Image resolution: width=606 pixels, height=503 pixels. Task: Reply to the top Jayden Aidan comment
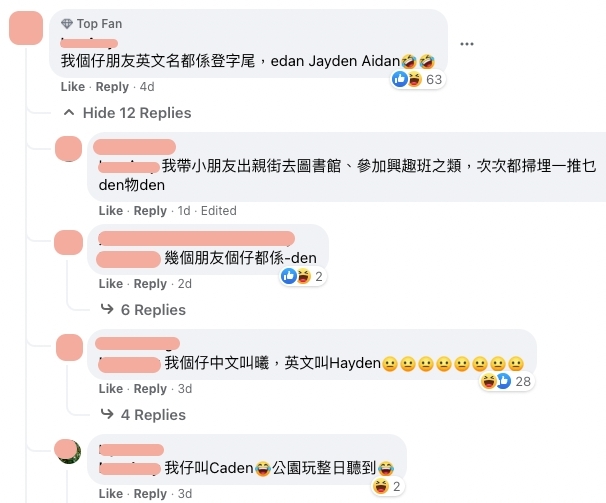click(112, 87)
